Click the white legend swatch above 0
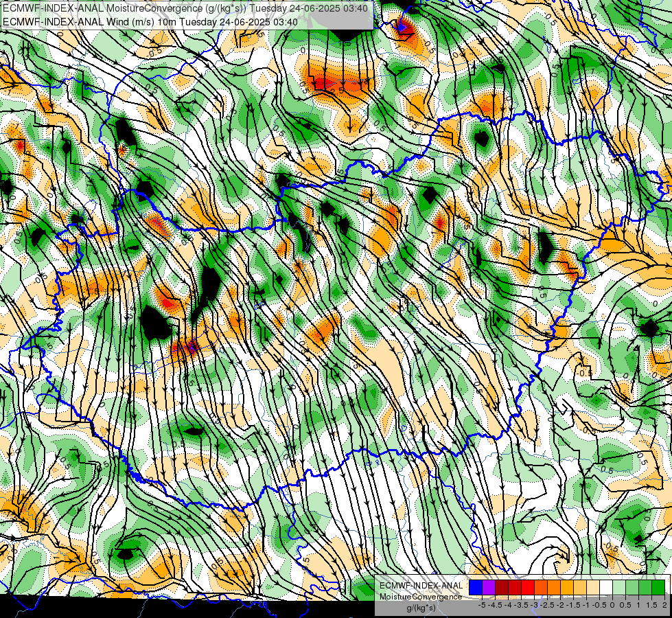This screenshot has height=618, width=672. [x=606, y=587]
